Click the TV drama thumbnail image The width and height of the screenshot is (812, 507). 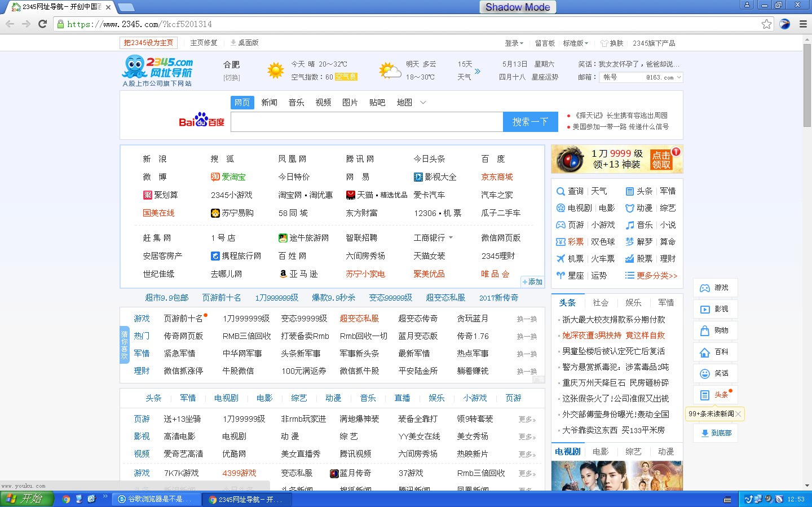point(617,476)
